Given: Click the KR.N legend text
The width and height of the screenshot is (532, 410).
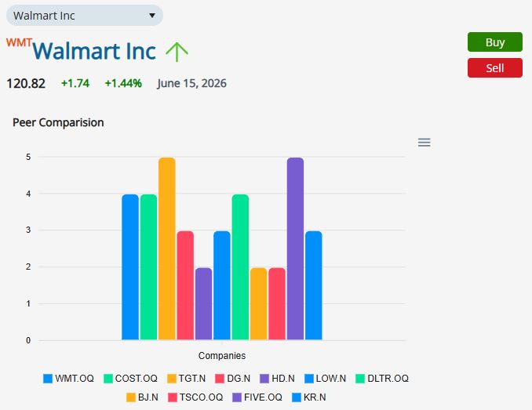Looking at the screenshot, I should click(315, 397).
